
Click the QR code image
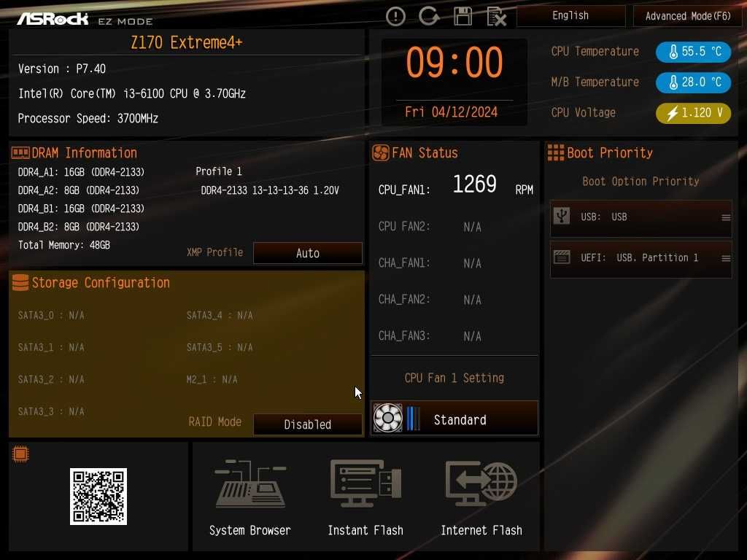98,496
